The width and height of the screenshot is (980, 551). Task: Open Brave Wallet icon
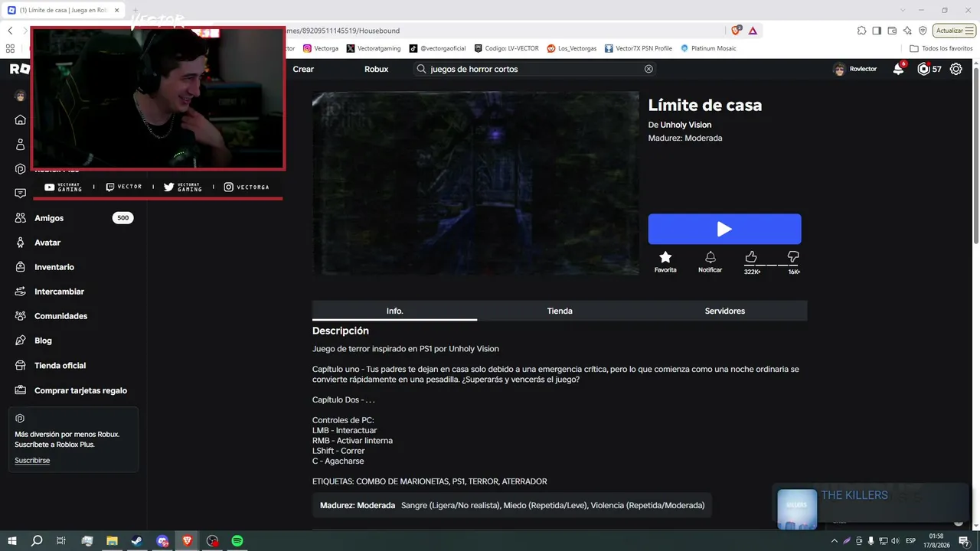(x=892, y=31)
